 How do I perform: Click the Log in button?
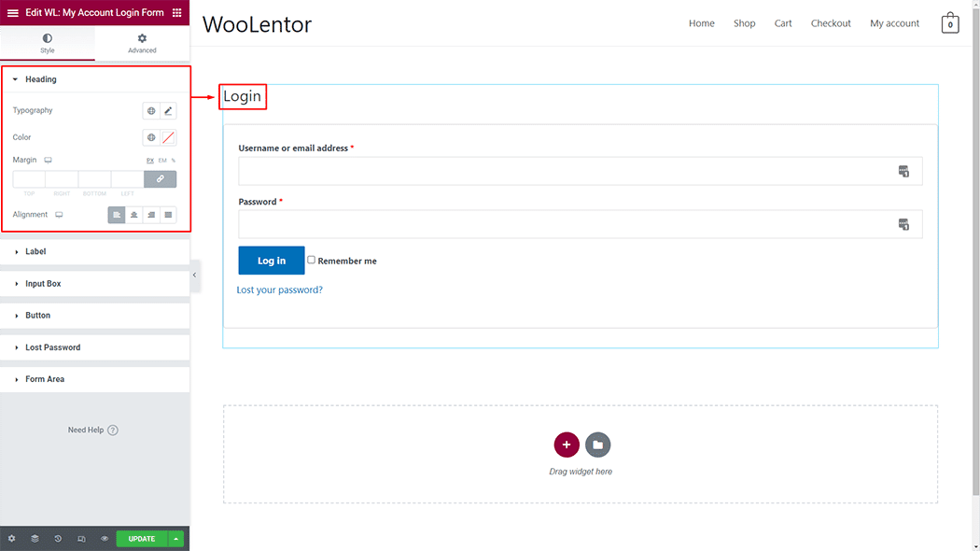click(x=272, y=261)
